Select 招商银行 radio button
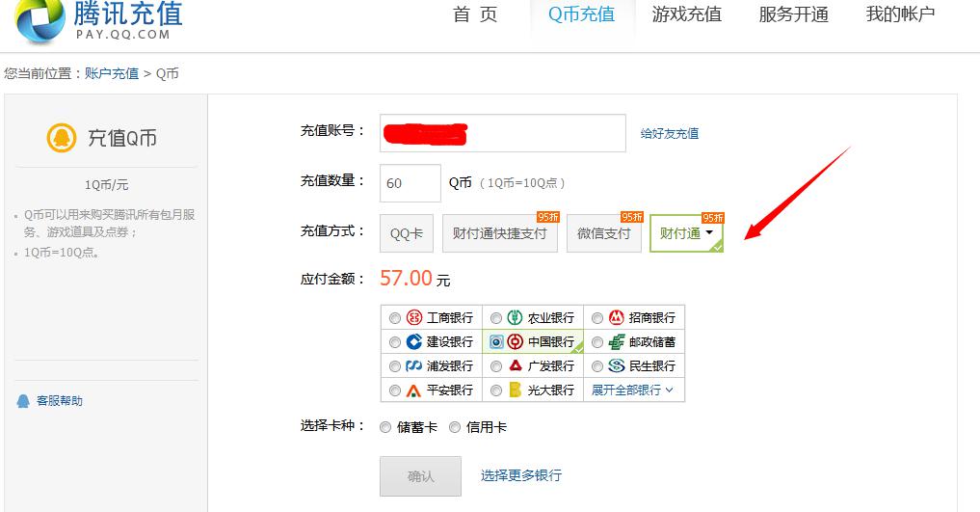 click(x=596, y=318)
